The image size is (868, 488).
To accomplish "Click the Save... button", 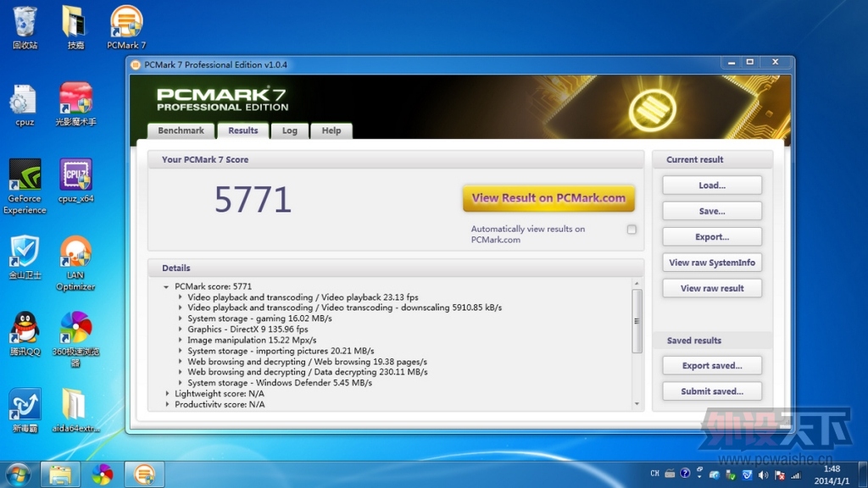I will point(712,211).
